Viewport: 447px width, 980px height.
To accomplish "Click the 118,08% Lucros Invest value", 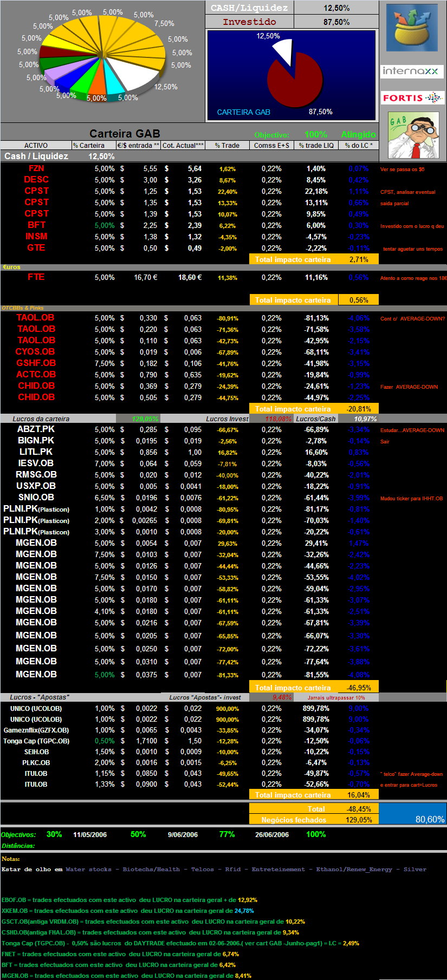I will pyautogui.click(x=278, y=419).
